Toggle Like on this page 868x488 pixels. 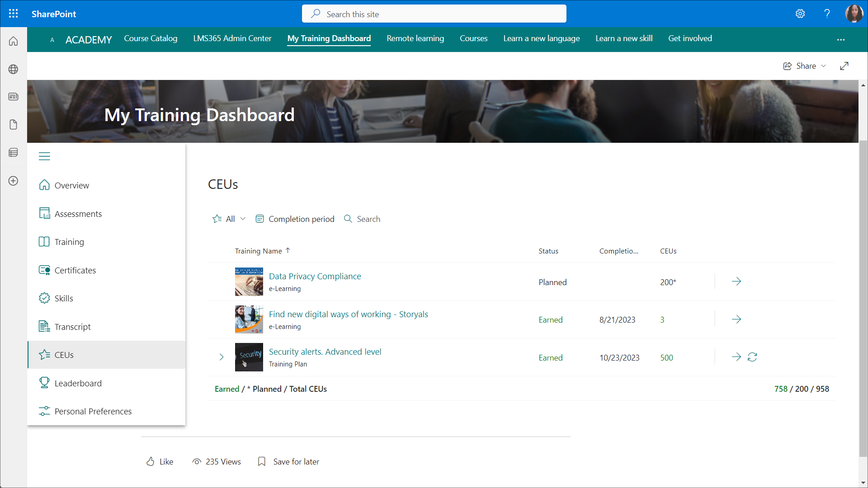coord(160,461)
